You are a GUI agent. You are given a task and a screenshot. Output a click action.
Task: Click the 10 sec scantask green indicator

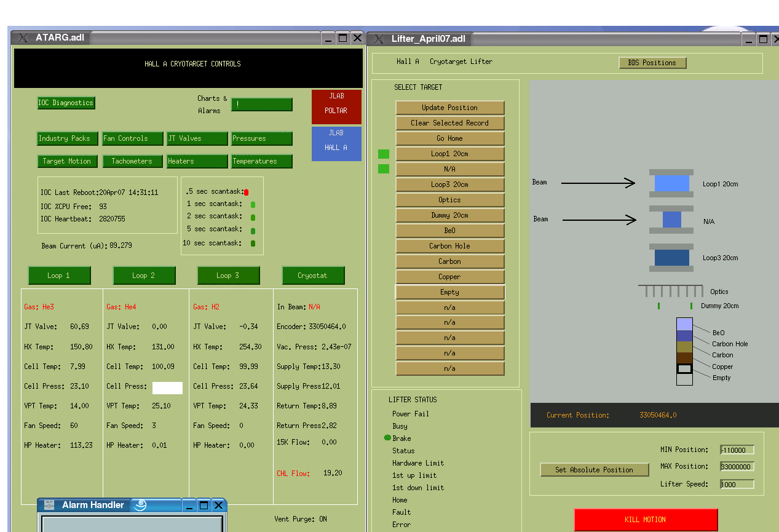(x=253, y=244)
